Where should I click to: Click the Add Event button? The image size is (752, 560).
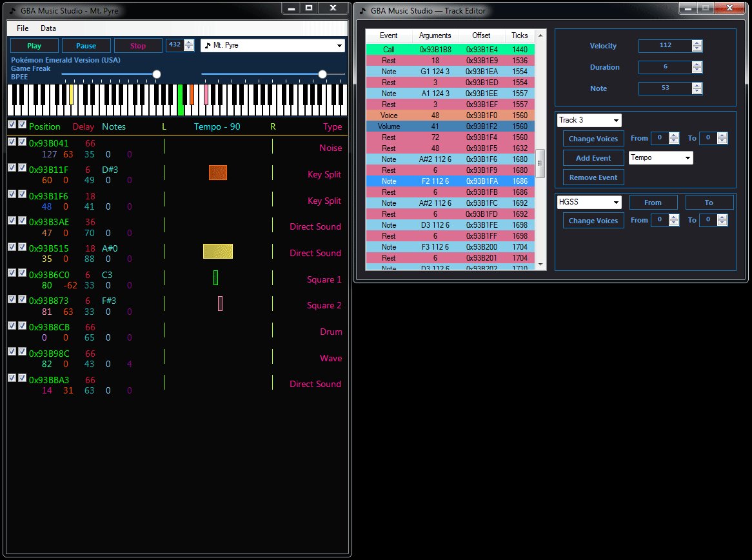click(593, 158)
